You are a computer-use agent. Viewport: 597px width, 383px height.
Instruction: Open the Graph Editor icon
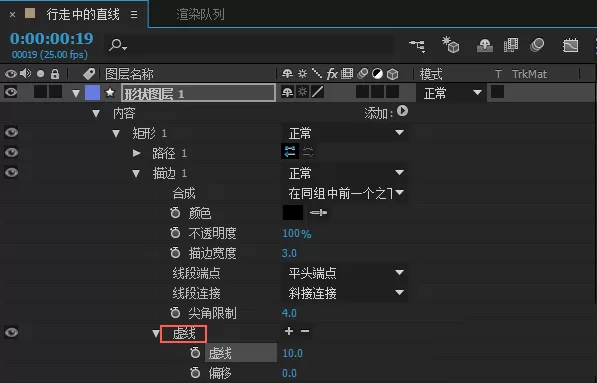coord(570,46)
